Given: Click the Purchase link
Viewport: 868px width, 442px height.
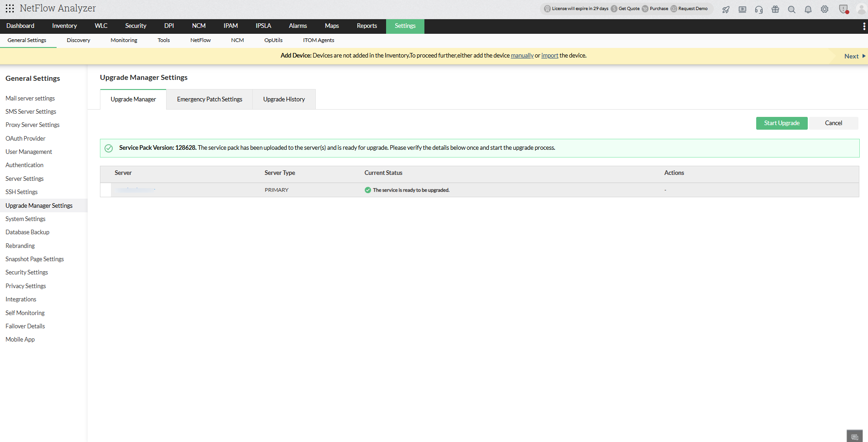Looking at the screenshot, I should [659, 9].
